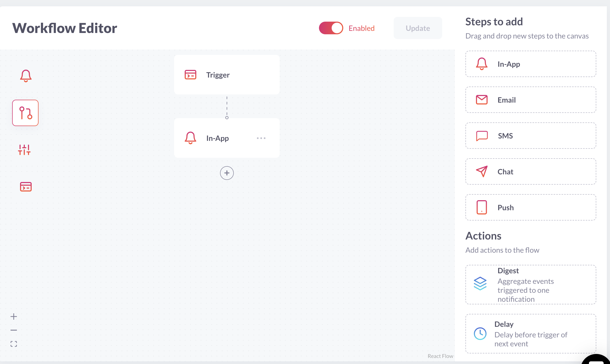Image resolution: width=610 pixels, height=364 pixels.
Task: Choose the Push step card
Action: pyautogui.click(x=530, y=208)
